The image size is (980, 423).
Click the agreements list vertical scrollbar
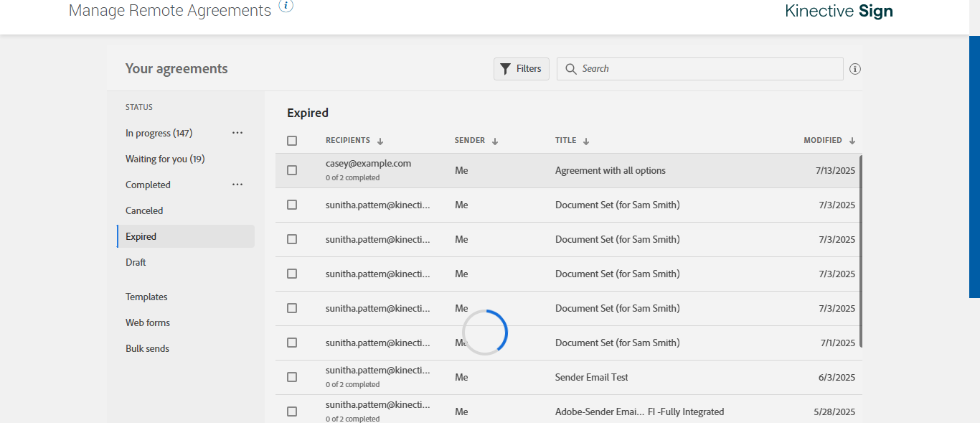[860, 251]
